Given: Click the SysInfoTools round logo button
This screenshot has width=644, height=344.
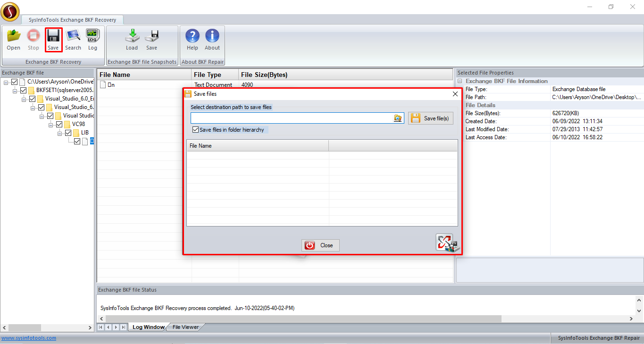Looking at the screenshot, I should [10, 12].
